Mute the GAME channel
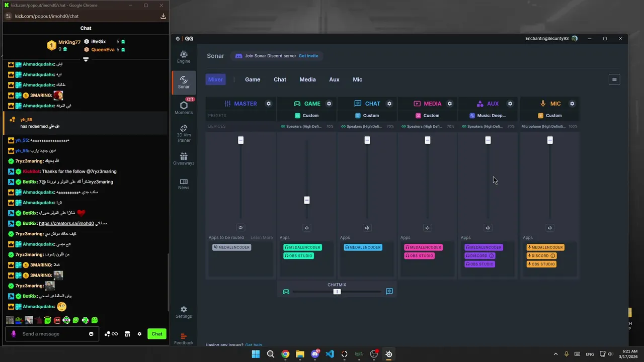The height and width of the screenshot is (362, 644). [x=306, y=228]
